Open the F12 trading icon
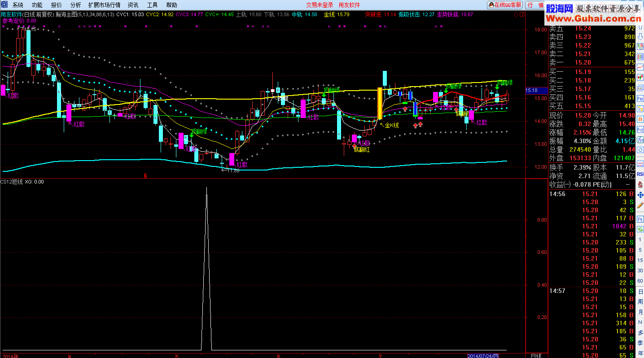The height and width of the screenshot is (358, 644). point(640,129)
